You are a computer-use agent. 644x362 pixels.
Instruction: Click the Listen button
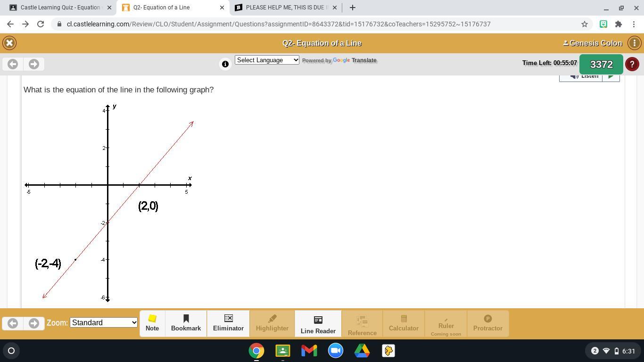click(x=585, y=75)
